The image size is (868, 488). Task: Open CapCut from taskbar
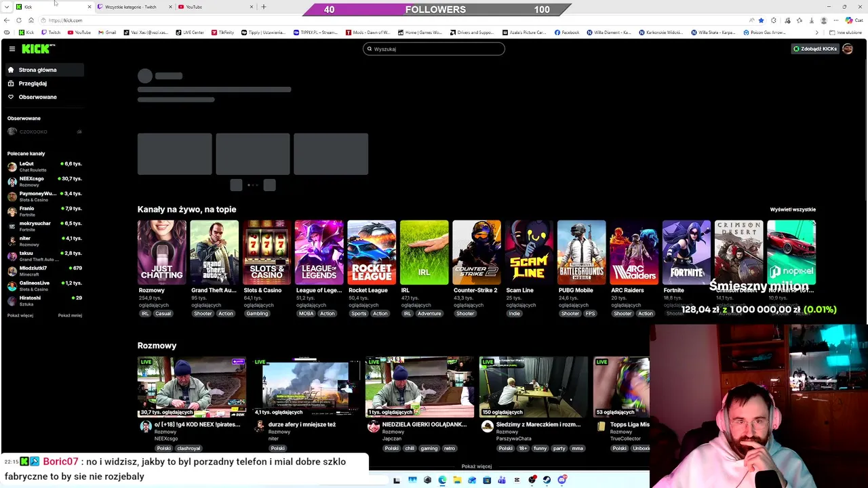tap(517, 481)
